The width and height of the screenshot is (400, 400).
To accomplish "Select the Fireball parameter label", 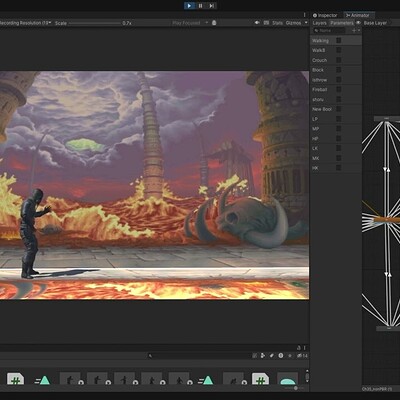I will click(x=319, y=89).
